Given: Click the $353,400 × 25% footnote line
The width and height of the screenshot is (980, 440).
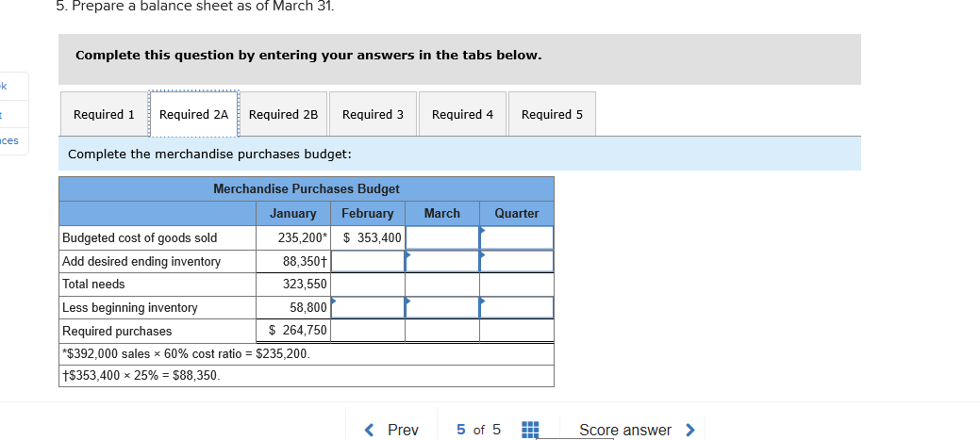Looking at the screenshot, I should pyautogui.click(x=141, y=376).
